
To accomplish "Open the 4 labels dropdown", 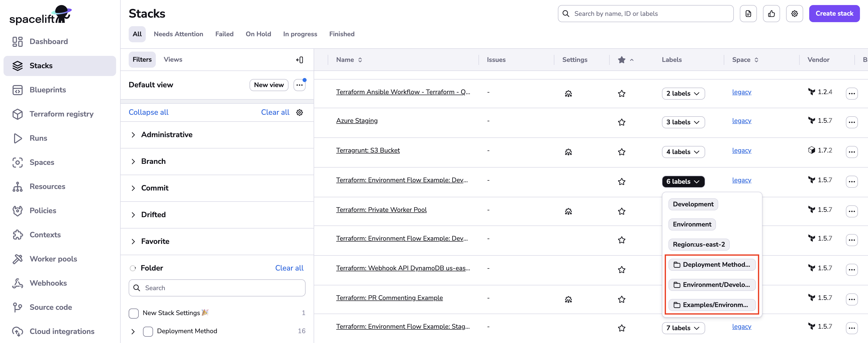I will (683, 152).
